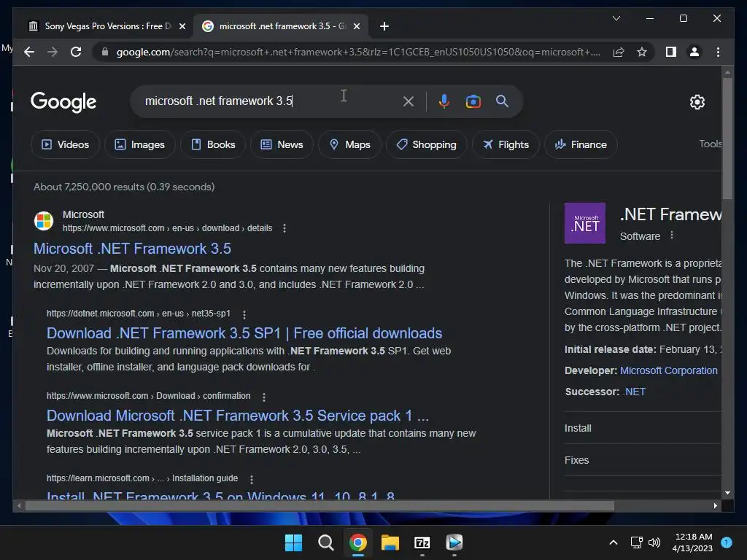Viewport: 747px width, 560px height.
Task: Click the vertical scrollbar thumb
Action: [x=727, y=138]
